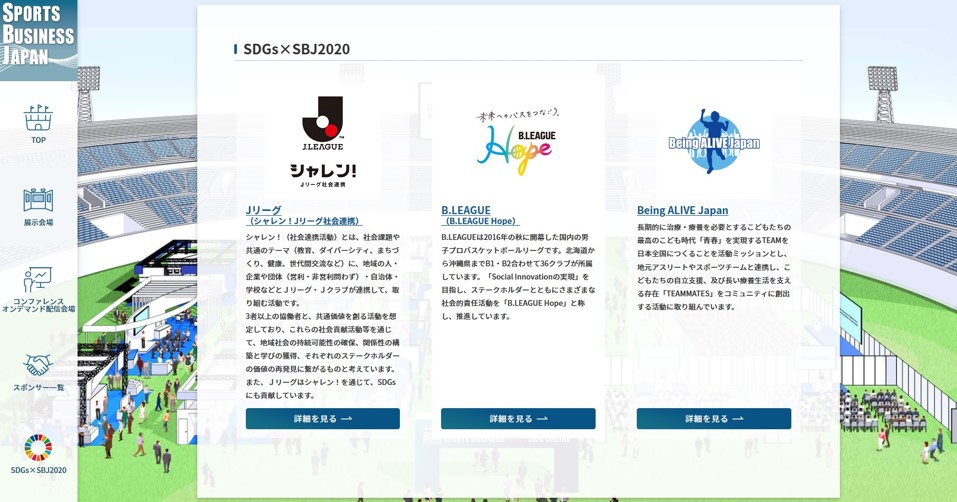The height and width of the screenshot is (502, 957).
Task: Click the J.LEAGUE シャレン! logo image
Action: pyautogui.click(x=323, y=142)
